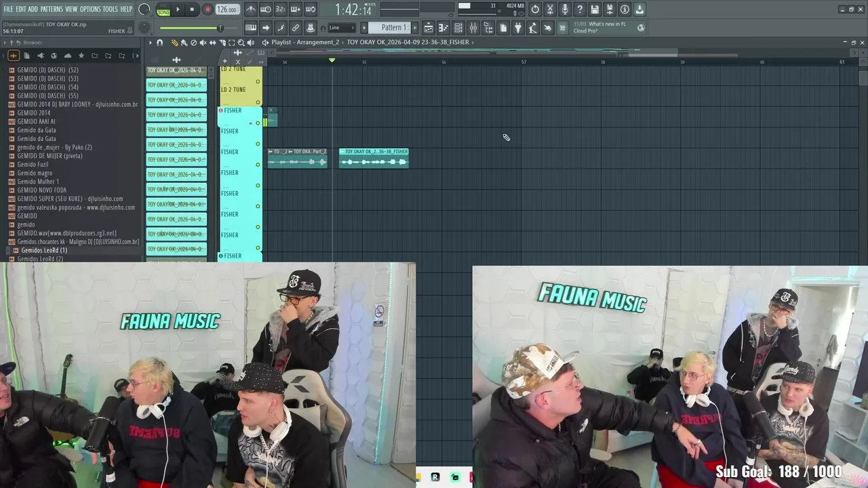Open the playlist options menu arrow
The image size is (868, 488).
[151, 43]
